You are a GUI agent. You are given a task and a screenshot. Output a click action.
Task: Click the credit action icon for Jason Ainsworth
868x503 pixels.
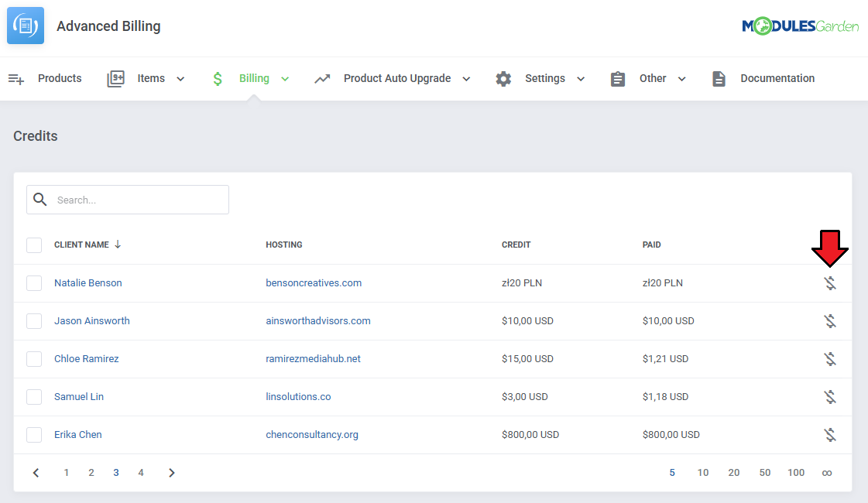(x=830, y=321)
